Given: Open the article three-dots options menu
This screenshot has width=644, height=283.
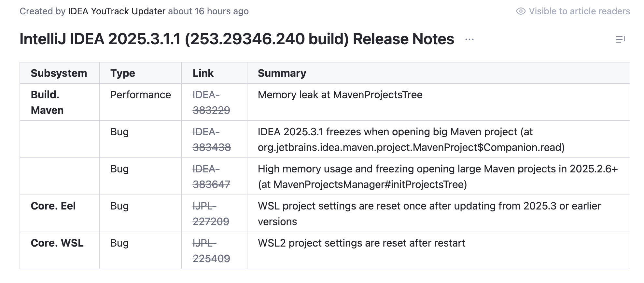Looking at the screenshot, I should 469,40.
